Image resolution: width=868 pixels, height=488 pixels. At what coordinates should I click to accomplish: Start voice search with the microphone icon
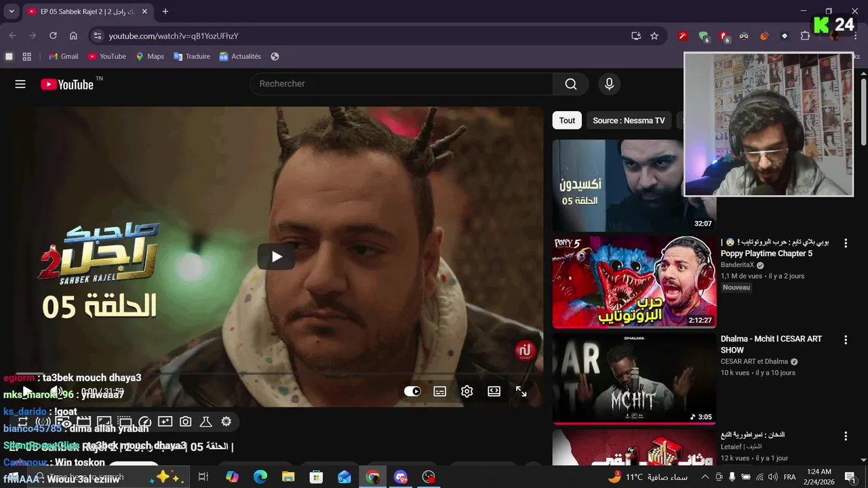(x=609, y=84)
